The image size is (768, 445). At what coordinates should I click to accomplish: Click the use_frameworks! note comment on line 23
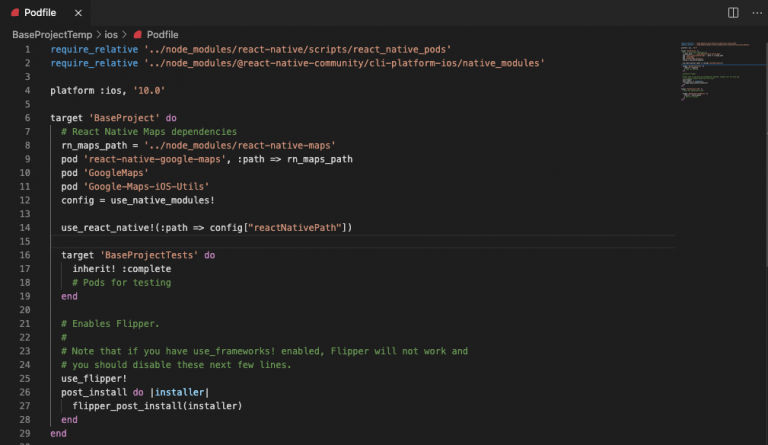[x=264, y=351]
